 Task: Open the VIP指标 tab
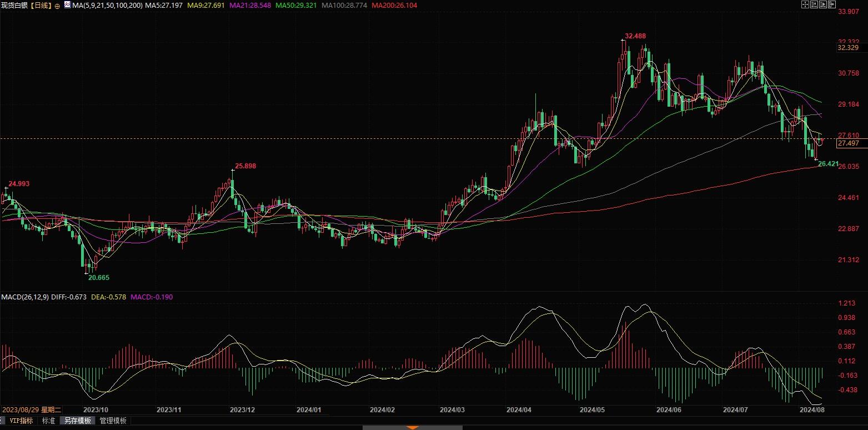pos(21,421)
